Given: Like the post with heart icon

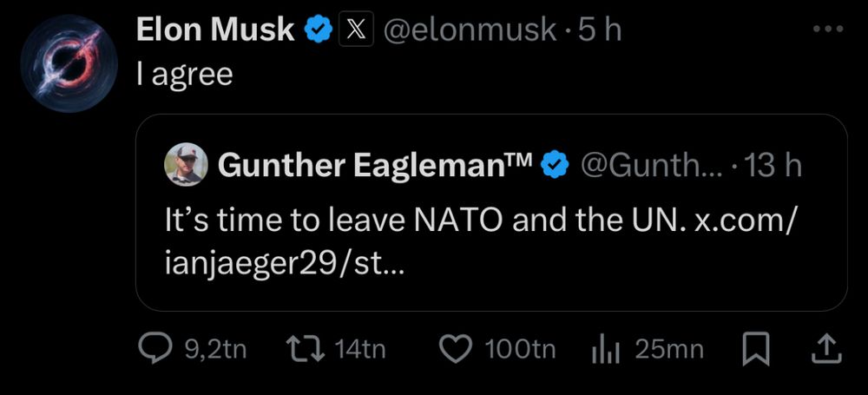Looking at the screenshot, I should coord(457,350).
